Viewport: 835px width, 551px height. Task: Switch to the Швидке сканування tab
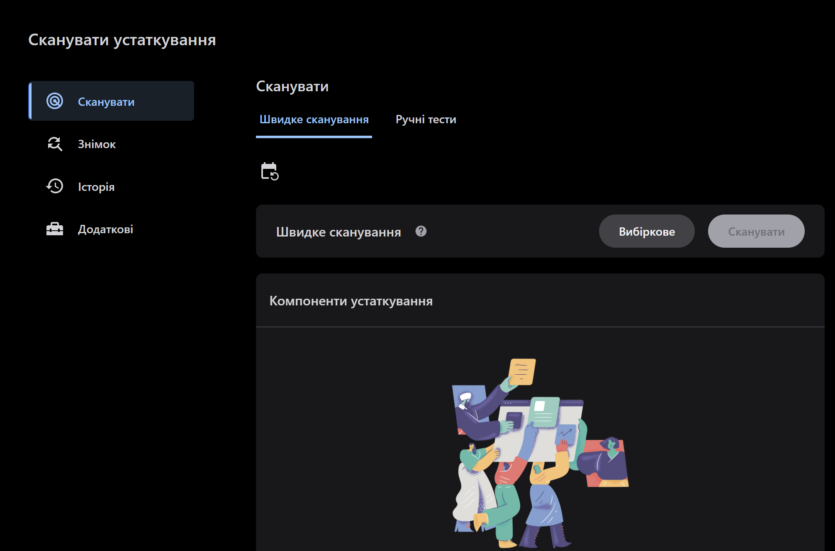pyautogui.click(x=314, y=120)
